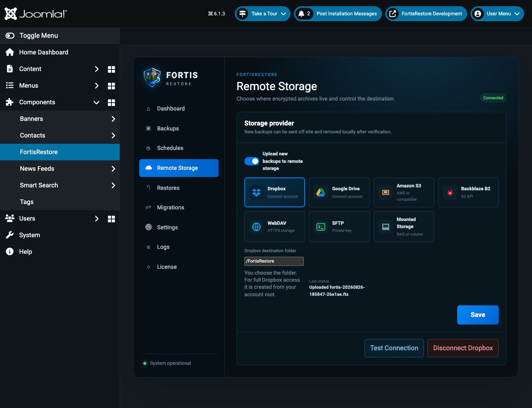Click the System wrench icon
This screenshot has width=532, height=408.
(10, 235)
